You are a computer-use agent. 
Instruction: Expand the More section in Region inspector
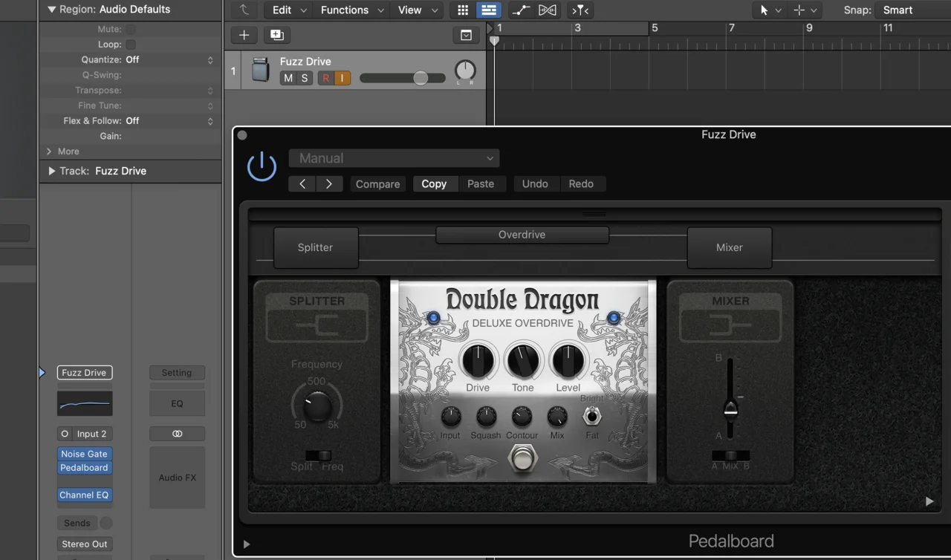(x=67, y=151)
